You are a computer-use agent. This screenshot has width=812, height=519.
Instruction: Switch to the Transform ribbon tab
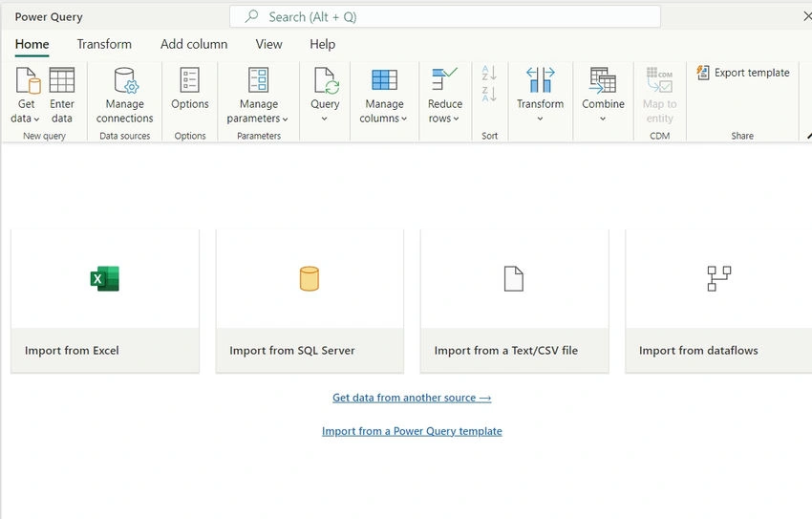[104, 45]
